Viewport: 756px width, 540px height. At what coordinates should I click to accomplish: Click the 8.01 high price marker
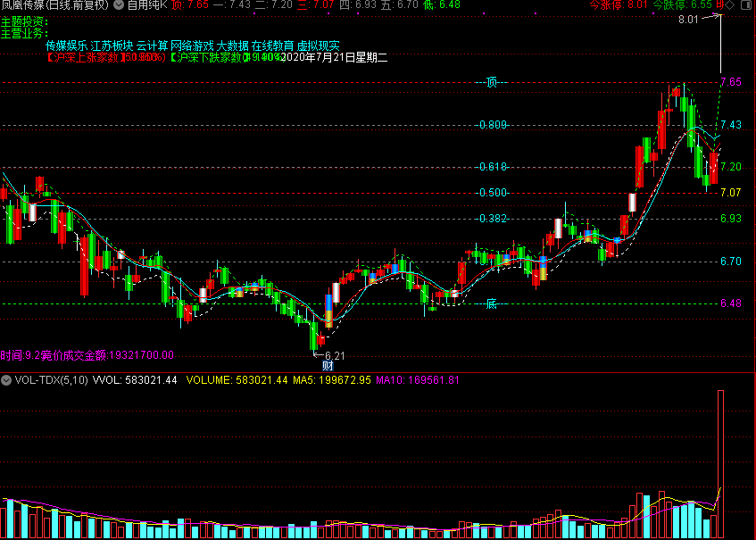(688, 20)
